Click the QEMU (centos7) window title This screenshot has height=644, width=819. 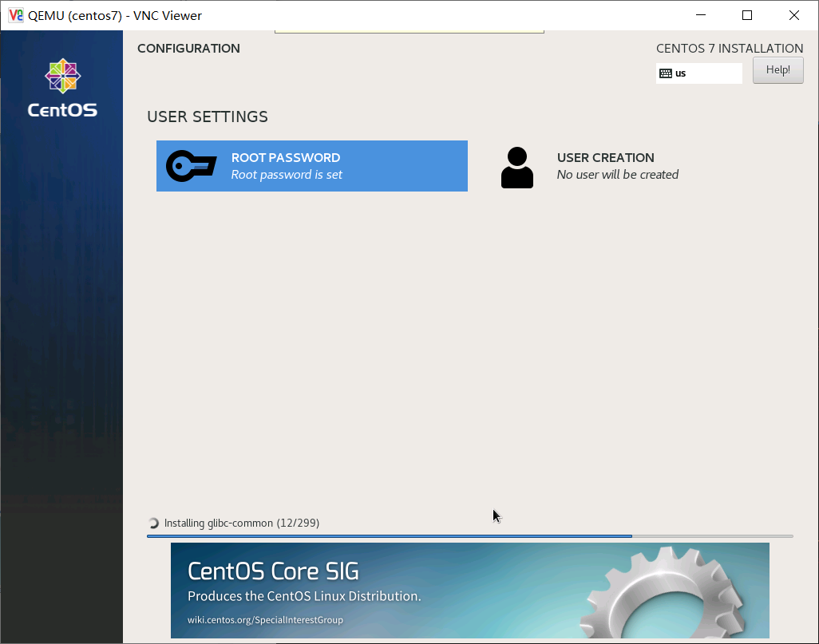click(x=115, y=16)
